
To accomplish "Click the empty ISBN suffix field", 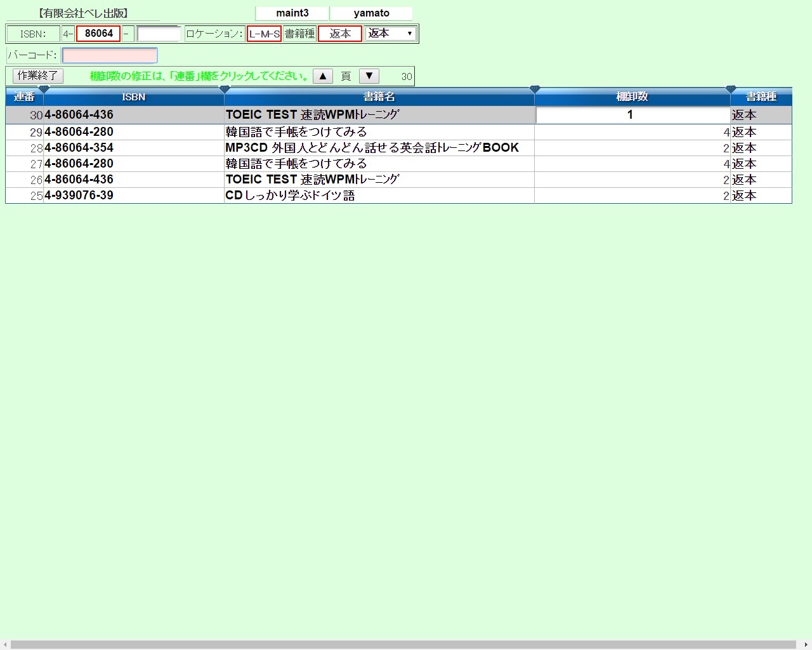I will click(159, 34).
